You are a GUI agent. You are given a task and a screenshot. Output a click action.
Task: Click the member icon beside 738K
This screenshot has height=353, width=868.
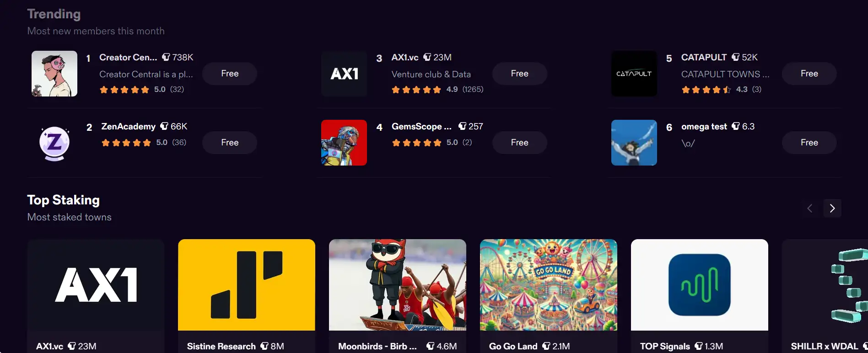(x=166, y=57)
